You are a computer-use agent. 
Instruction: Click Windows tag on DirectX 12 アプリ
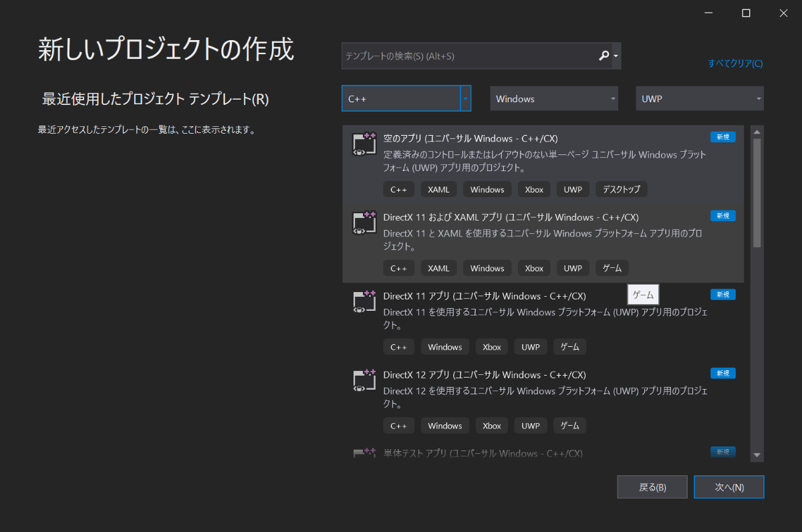[x=445, y=426]
